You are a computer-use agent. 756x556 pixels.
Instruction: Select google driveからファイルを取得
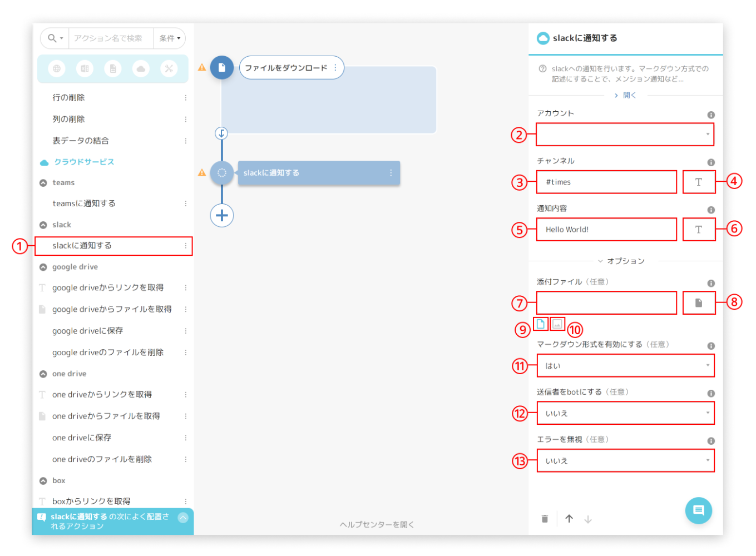113,309
